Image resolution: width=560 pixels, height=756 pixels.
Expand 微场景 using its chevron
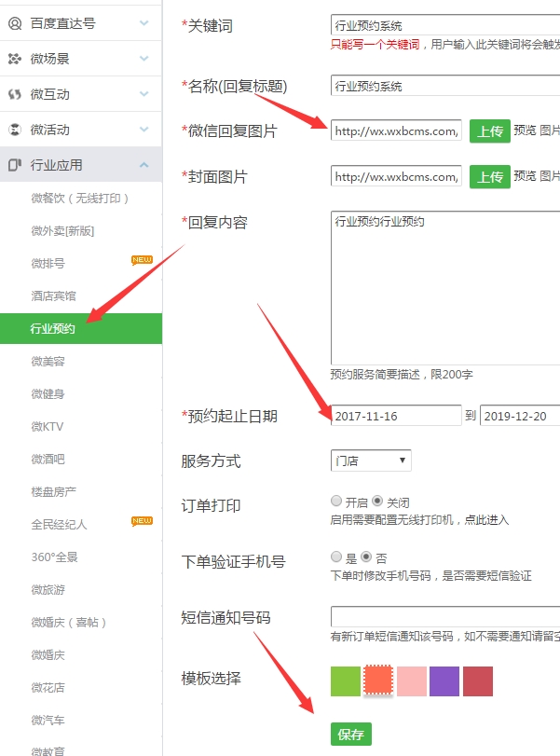pos(144,59)
